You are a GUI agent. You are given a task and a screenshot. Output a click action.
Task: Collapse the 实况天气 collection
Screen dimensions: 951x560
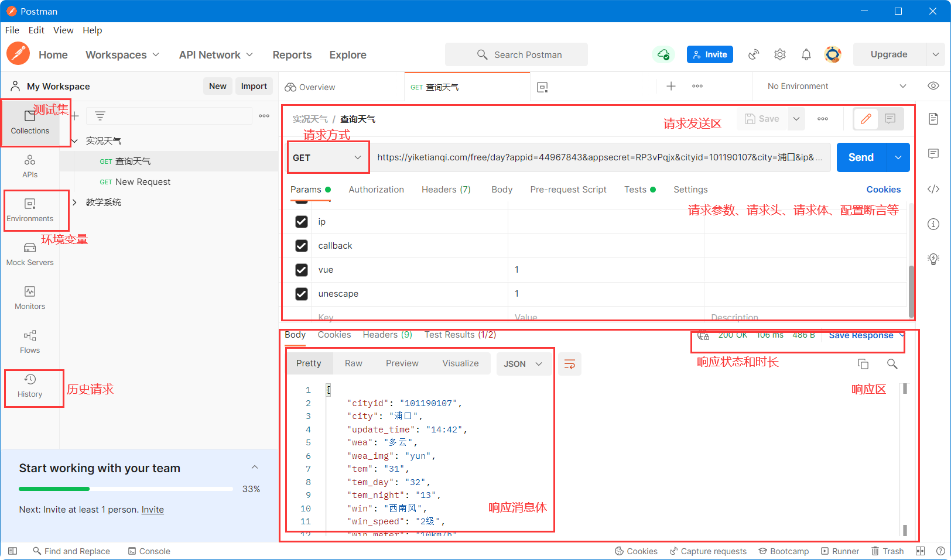(75, 141)
